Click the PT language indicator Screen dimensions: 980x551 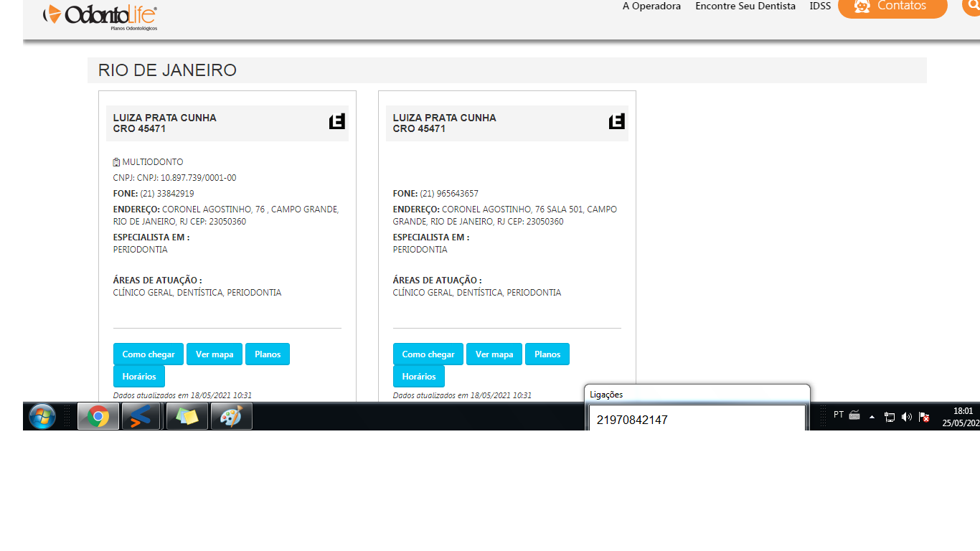[839, 415]
